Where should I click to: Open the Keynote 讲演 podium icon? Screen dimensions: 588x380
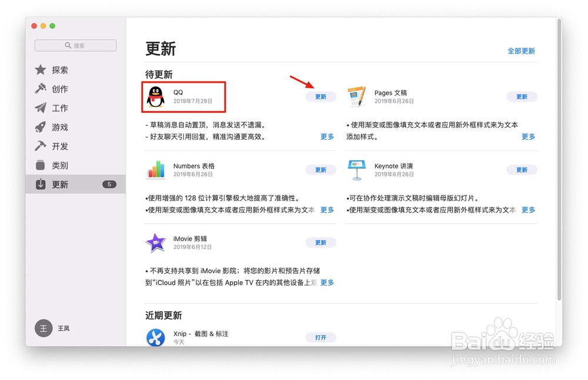point(356,170)
